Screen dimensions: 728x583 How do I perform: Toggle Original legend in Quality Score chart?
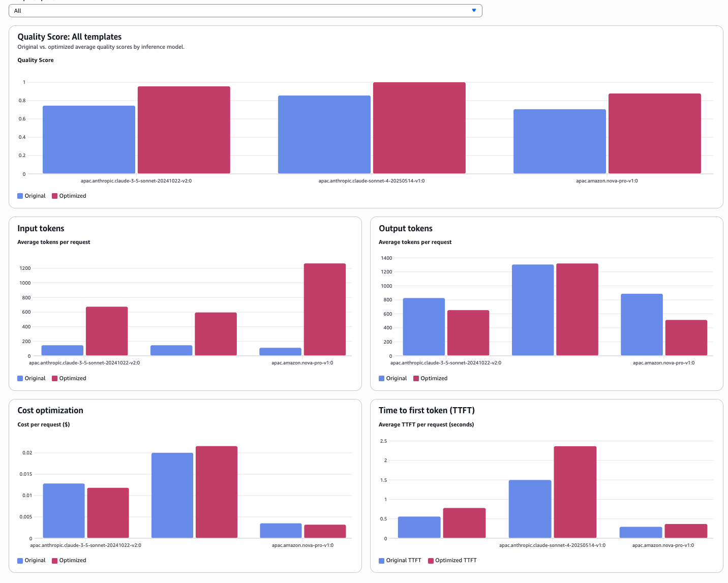click(32, 196)
